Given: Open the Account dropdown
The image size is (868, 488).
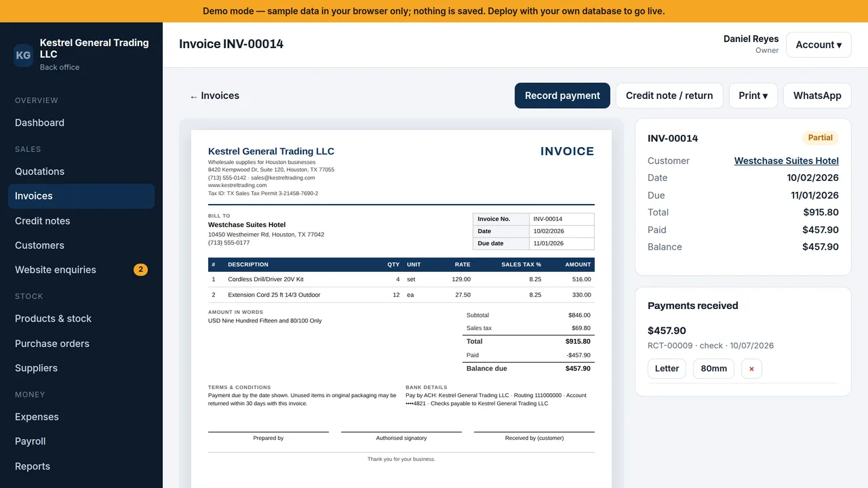Looking at the screenshot, I should point(818,45).
